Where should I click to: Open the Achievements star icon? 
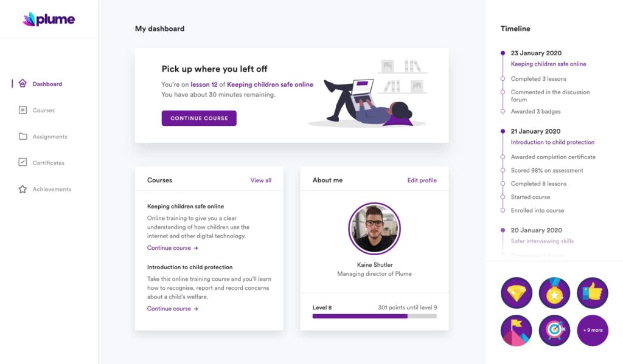coord(23,189)
